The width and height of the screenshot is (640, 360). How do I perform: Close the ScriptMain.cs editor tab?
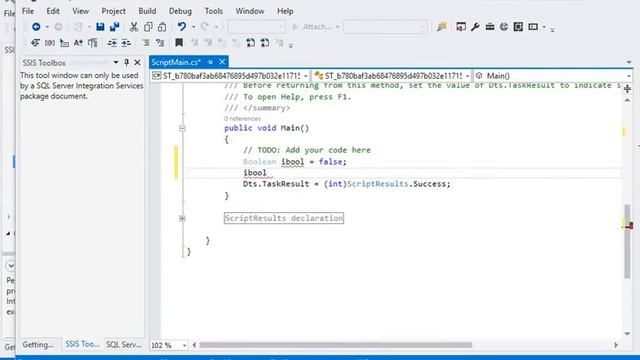(222, 62)
